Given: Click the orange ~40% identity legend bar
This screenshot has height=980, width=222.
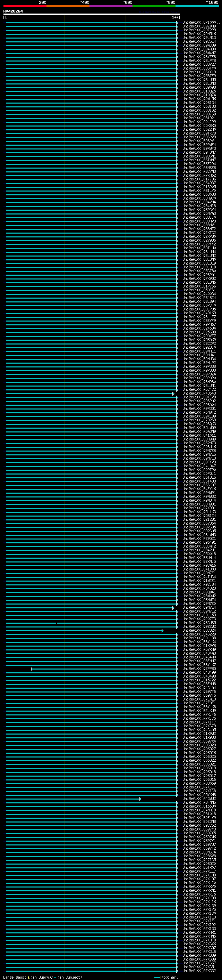Looking at the screenshot, I should (68, 6).
